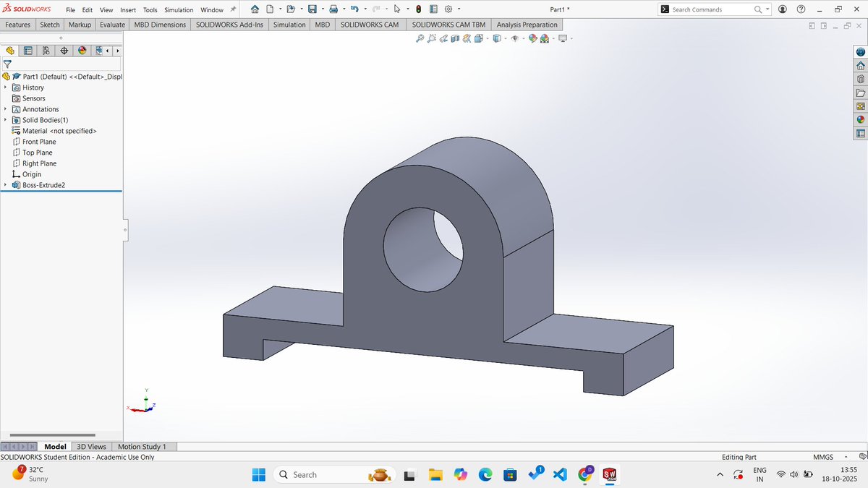Click the Open document folder icon

291,9
